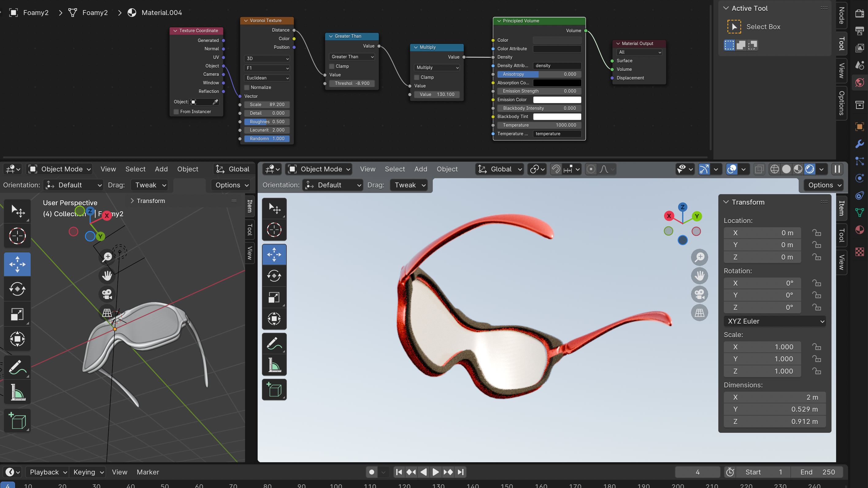Select the Move tool in left viewport

17,264
